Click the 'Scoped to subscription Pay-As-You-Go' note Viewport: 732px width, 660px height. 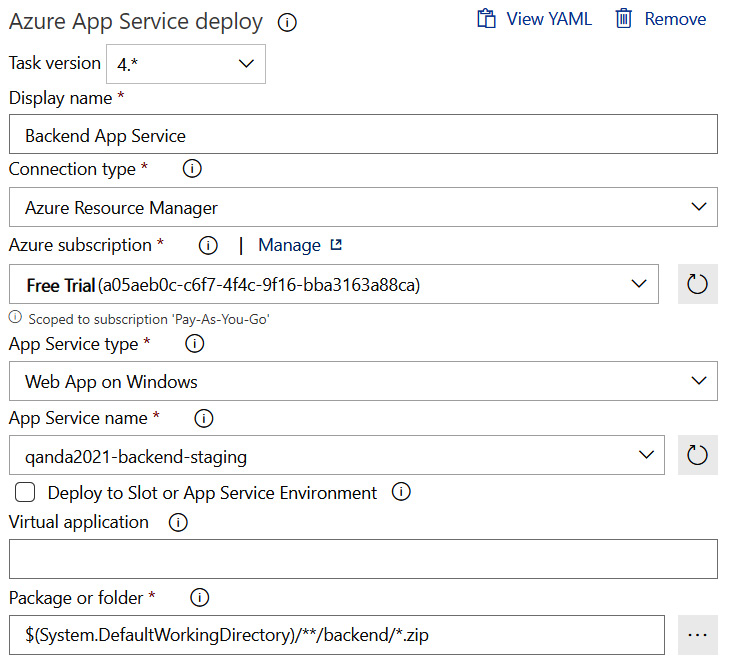pos(149,319)
